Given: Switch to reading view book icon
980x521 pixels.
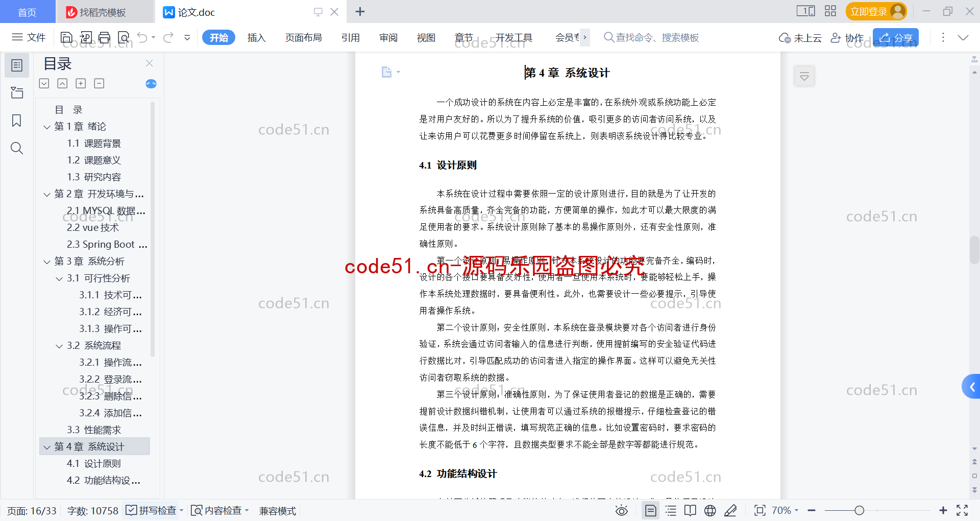Looking at the screenshot, I should point(690,510).
